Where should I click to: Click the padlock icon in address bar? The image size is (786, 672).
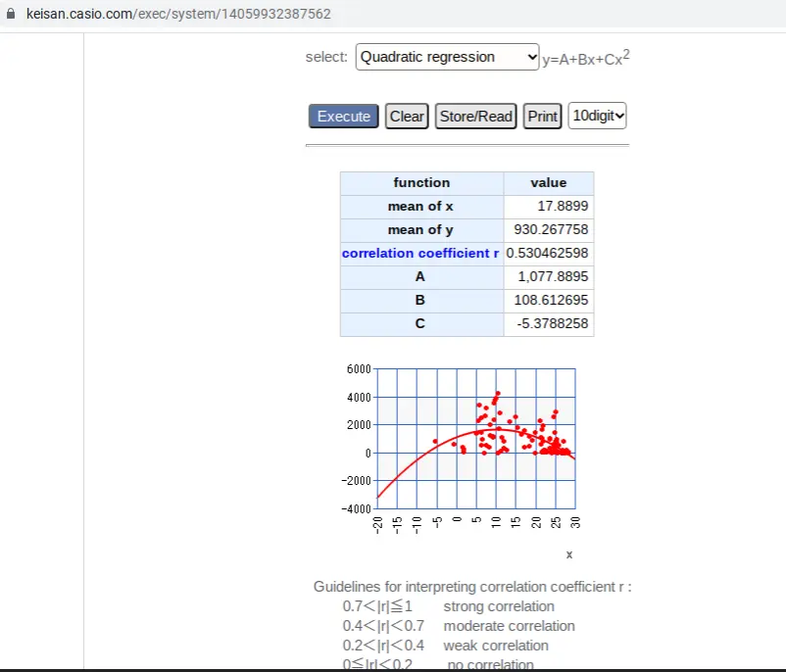(x=11, y=14)
